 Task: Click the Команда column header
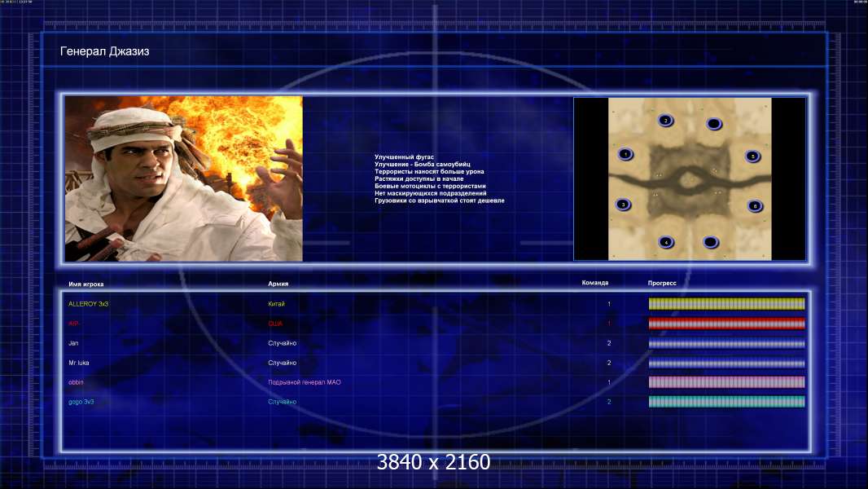[595, 283]
